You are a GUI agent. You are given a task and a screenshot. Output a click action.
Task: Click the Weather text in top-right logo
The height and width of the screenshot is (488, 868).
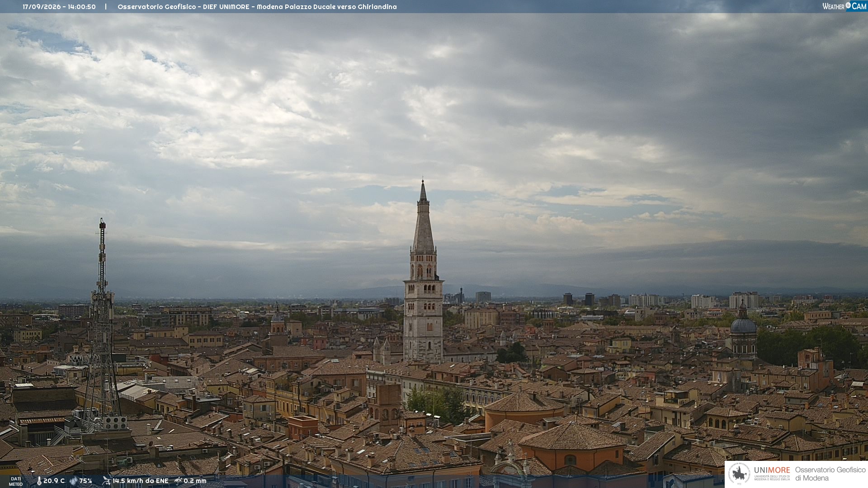coord(833,6)
